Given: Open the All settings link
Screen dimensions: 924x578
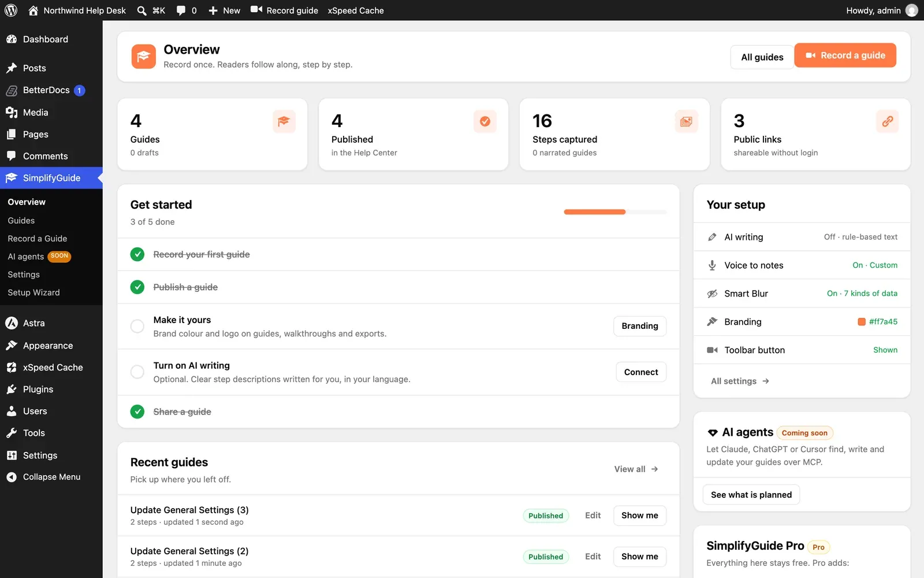Looking at the screenshot, I should click(740, 381).
